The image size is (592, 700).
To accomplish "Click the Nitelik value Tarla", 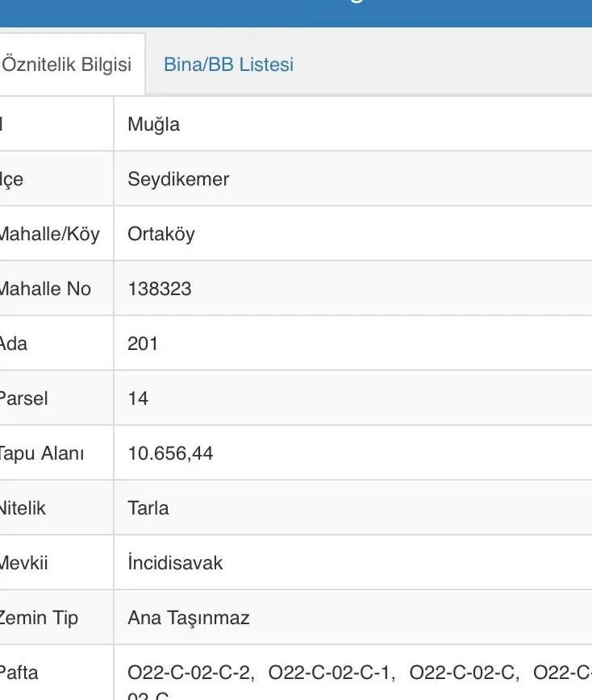I will tap(148, 508).
